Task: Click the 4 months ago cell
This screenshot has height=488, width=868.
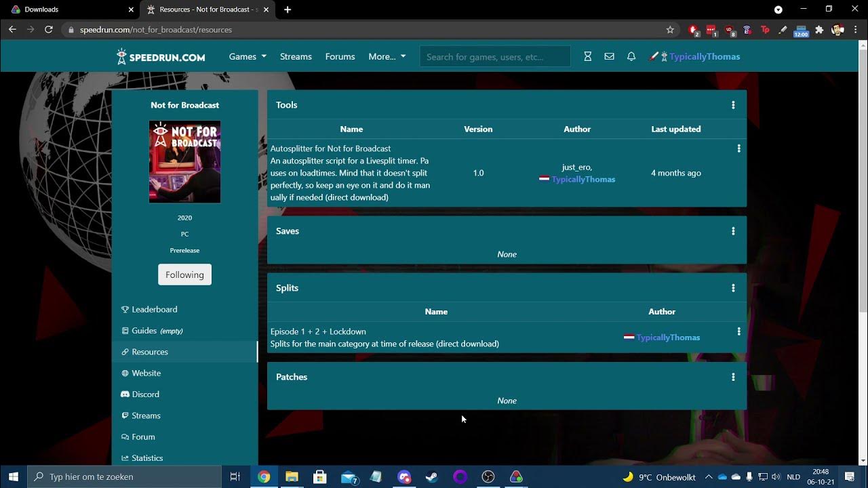Action: tap(676, 173)
